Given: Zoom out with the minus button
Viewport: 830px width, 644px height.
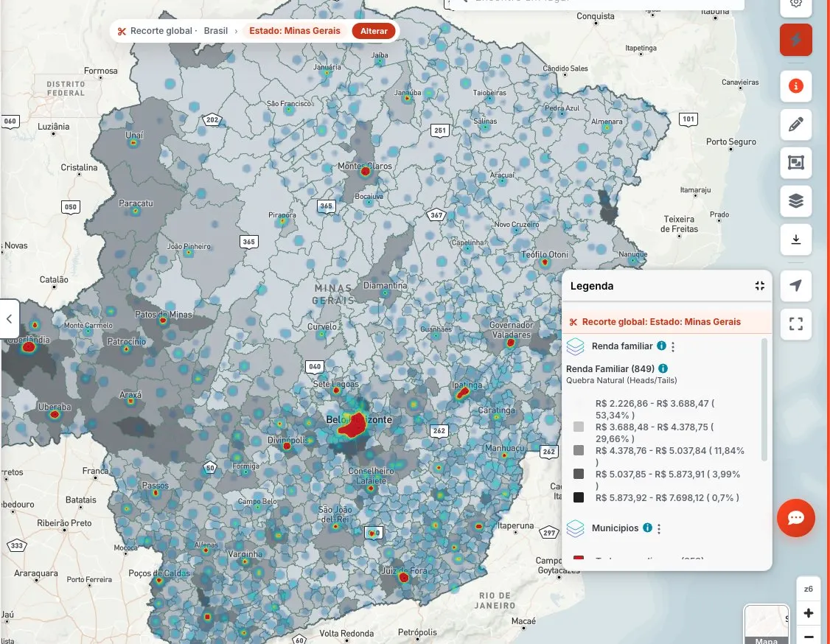Looking at the screenshot, I should click(809, 636).
